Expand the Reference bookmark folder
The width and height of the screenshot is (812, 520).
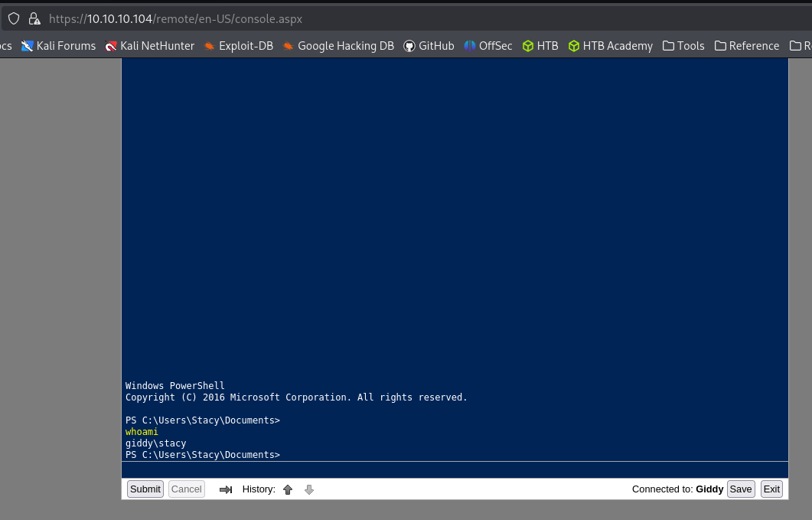point(747,46)
